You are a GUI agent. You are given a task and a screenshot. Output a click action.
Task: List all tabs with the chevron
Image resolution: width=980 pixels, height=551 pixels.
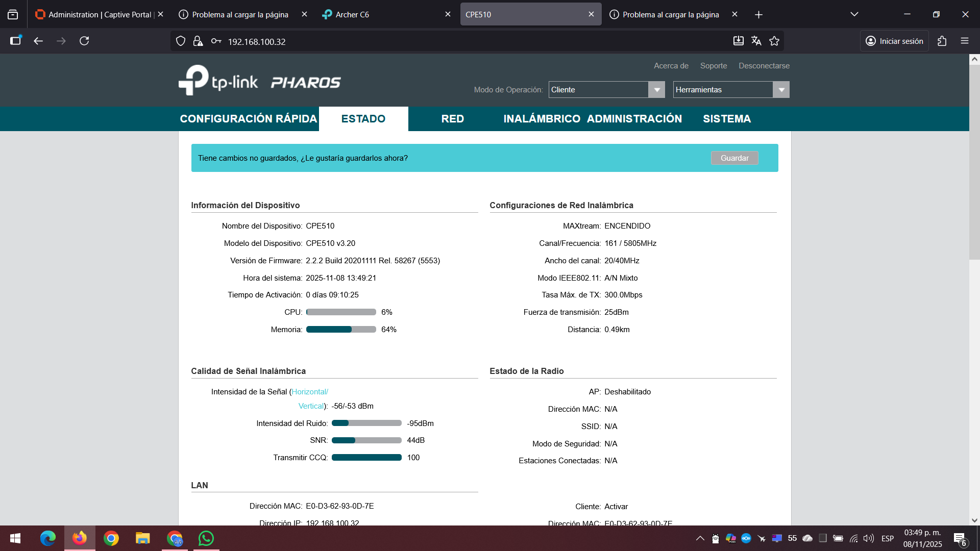854,14
